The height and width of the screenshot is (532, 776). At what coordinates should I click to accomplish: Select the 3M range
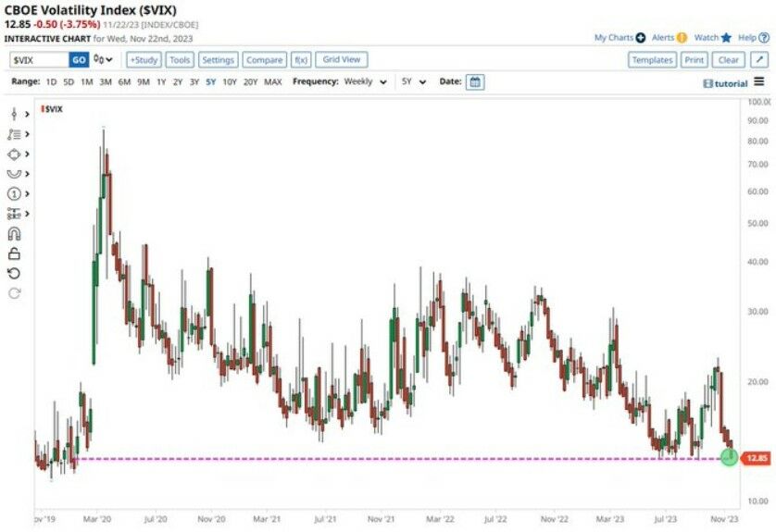pyautogui.click(x=106, y=82)
